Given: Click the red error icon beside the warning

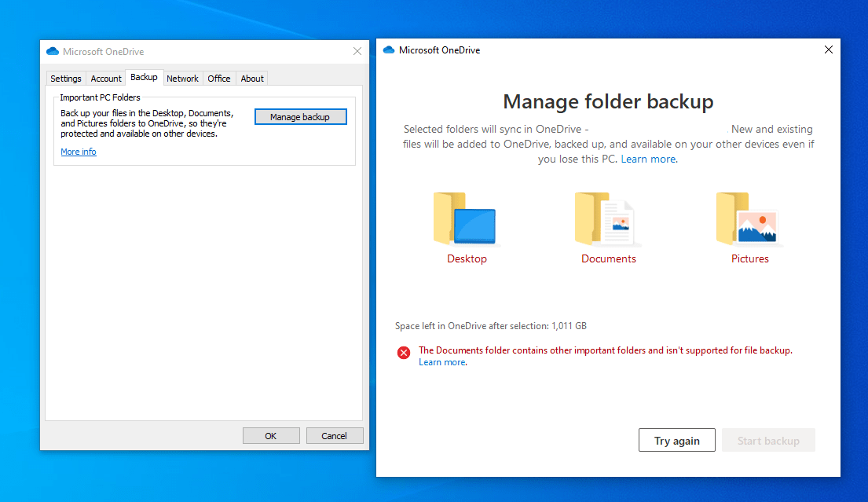Looking at the screenshot, I should pos(403,352).
